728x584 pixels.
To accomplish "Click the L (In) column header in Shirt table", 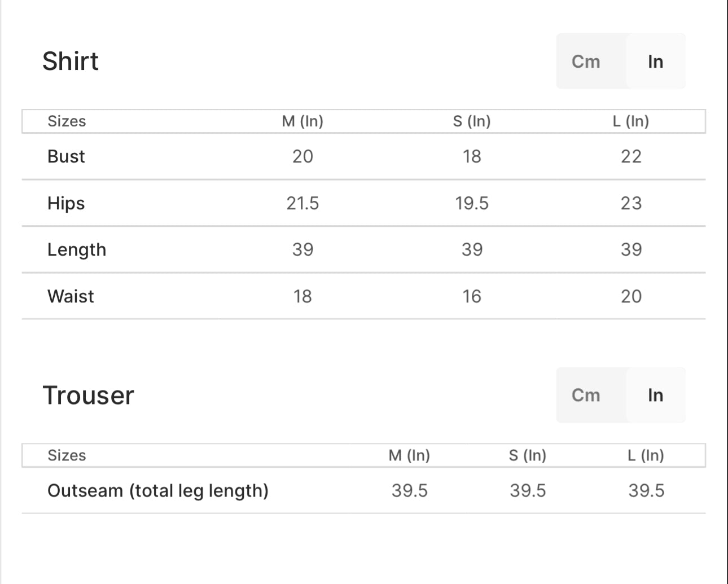I will pyautogui.click(x=631, y=121).
